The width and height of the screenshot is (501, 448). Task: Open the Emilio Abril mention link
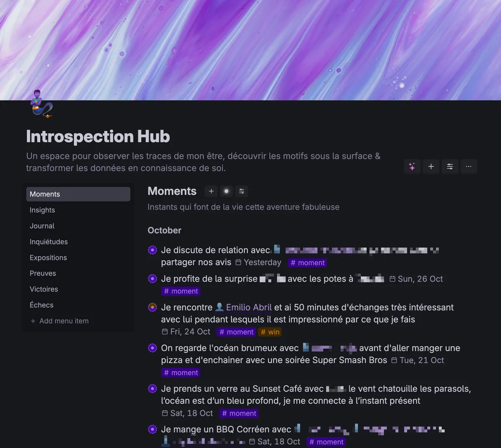(248, 307)
